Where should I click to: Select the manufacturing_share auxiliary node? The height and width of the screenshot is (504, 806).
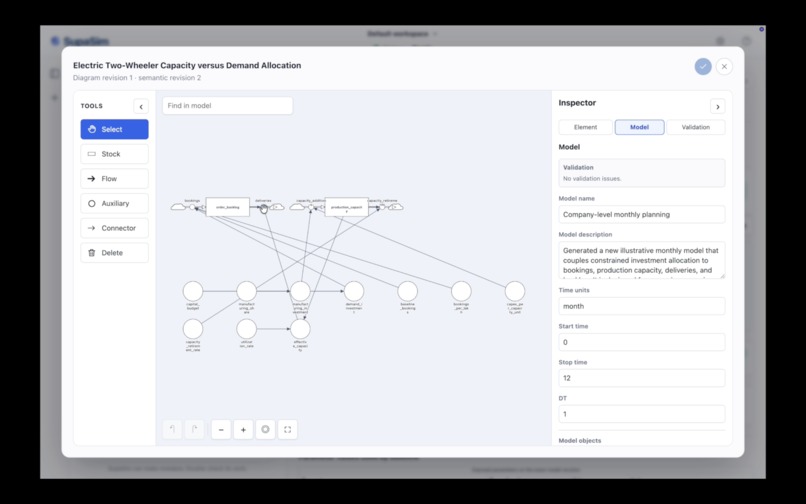[x=247, y=291]
